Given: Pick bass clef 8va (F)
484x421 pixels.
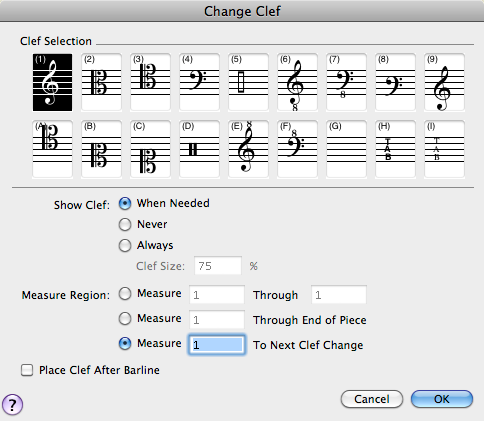Looking at the screenshot, I should pyautogui.click(x=297, y=149).
